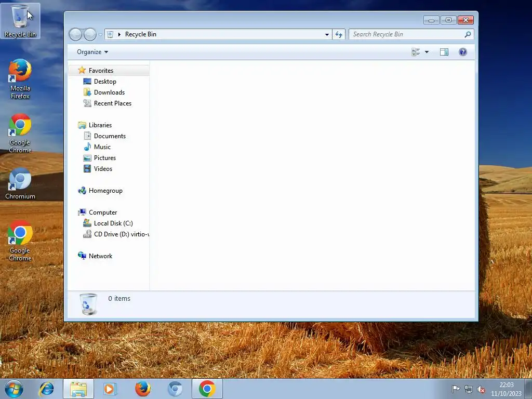This screenshot has height=399, width=532.
Task: Click the star icon beside Favorites
Action: coord(82,70)
